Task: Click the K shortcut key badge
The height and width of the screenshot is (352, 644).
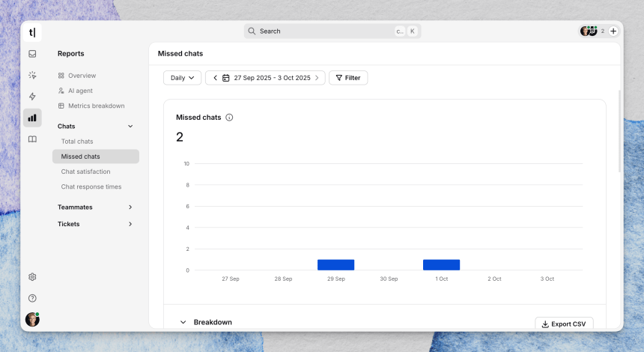Action: (x=413, y=31)
